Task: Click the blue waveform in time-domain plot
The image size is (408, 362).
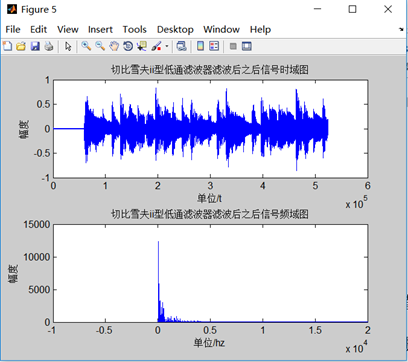Action: click(207, 129)
